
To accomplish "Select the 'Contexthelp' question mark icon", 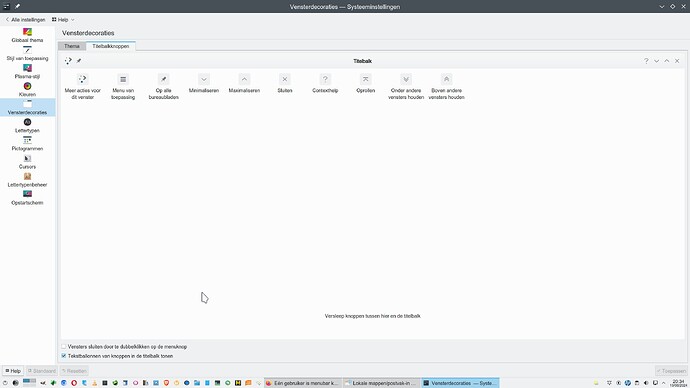I will 325,79.
